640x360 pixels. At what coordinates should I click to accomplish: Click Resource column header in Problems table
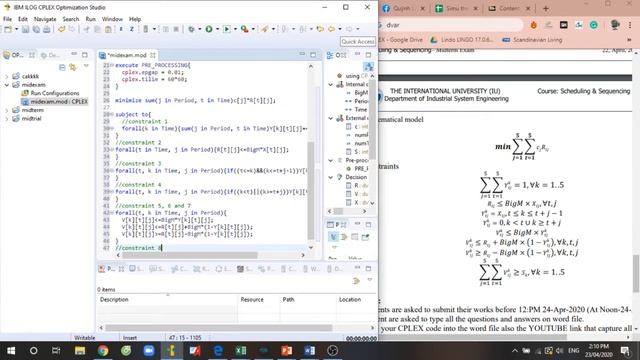tap(259, 300)
